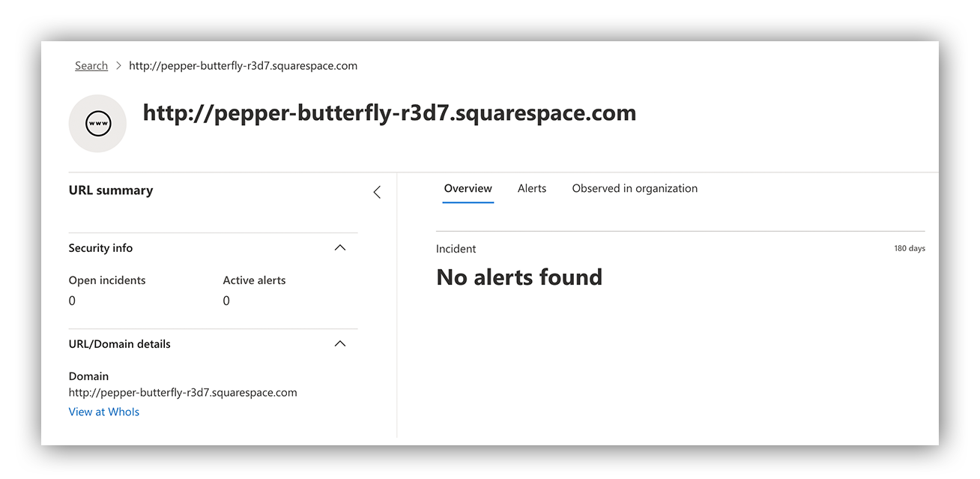
Task: Click the Active alerts label
Action: point(254,280)
